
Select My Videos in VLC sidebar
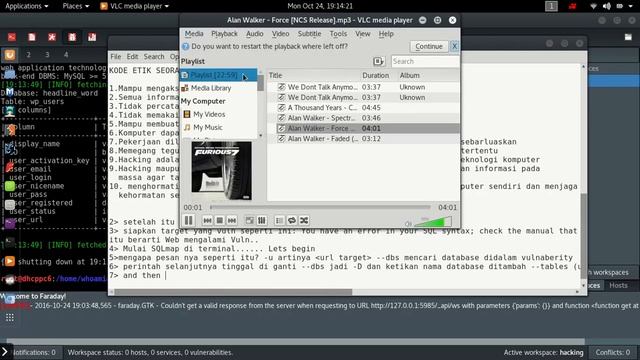tap(218, 114)
